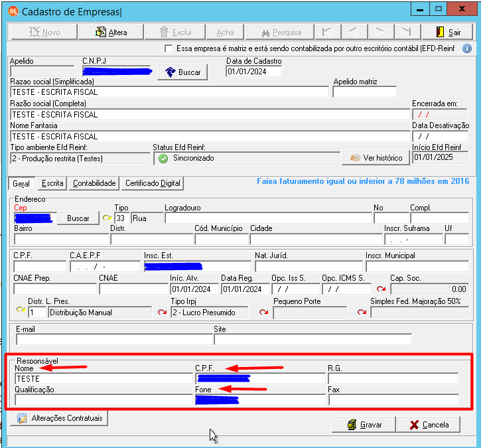Open the Tipo ambiente Efd Reinf field

(80, 159)
